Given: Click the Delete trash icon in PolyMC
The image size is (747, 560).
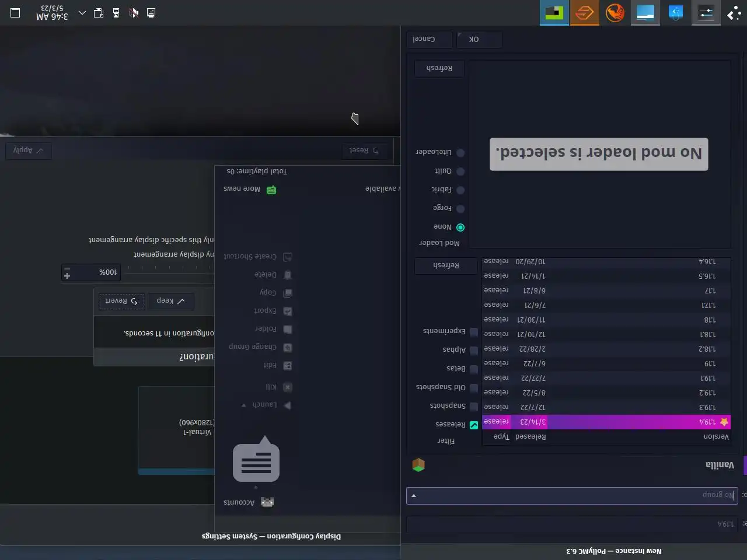Looking at the screenshot, I should pyautogui.click(x=287, y=275).
